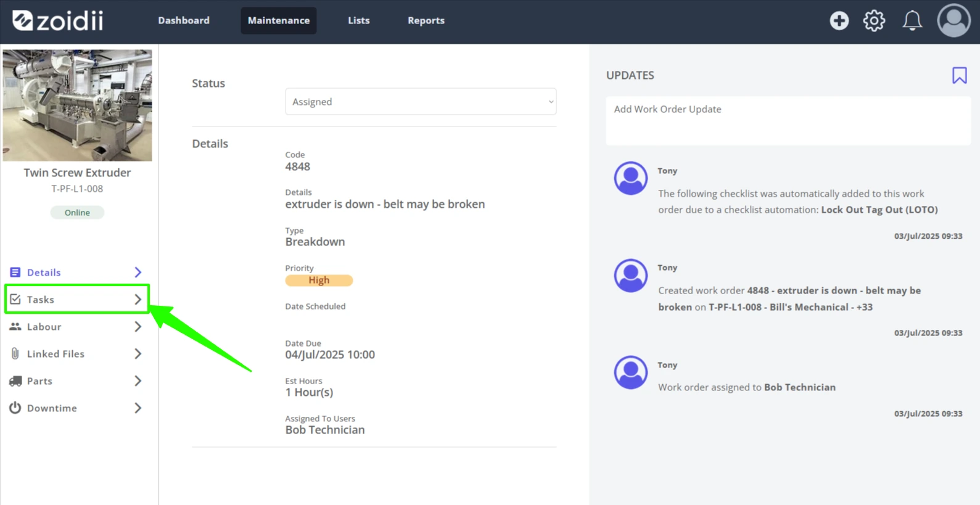Open the settings gear icon
Image resolution: width=980 pixels, height=505 pixels.
click(x=874, y=20)
